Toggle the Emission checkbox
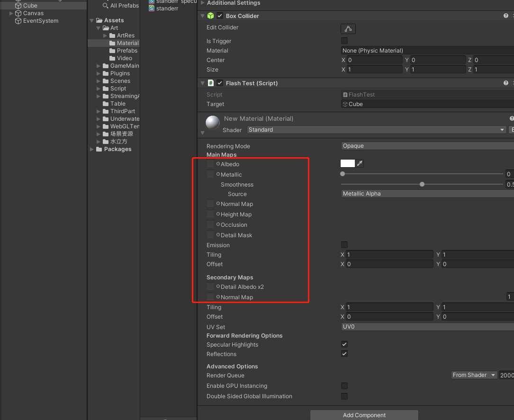Viewport: 514px width, 420px height. (344, 245)
